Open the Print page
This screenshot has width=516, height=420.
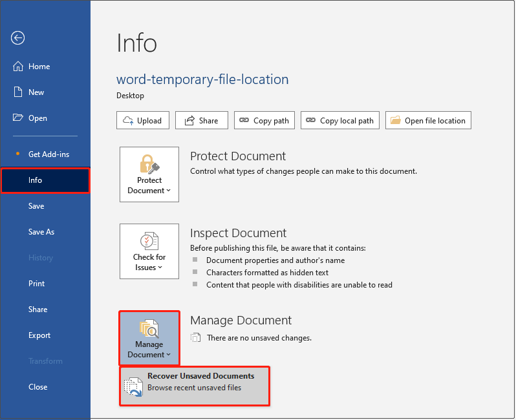click(x=45, y=284)
